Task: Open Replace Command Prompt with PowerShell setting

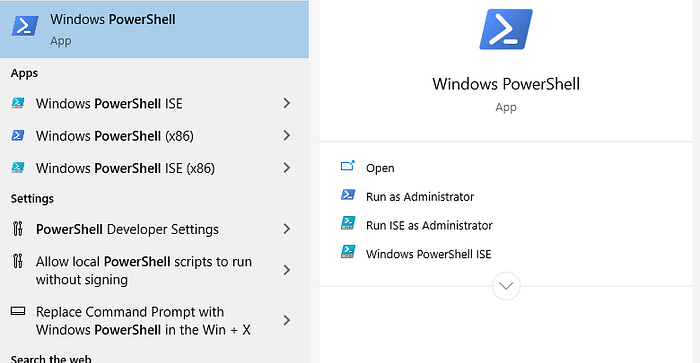Action: coord(154,321)
